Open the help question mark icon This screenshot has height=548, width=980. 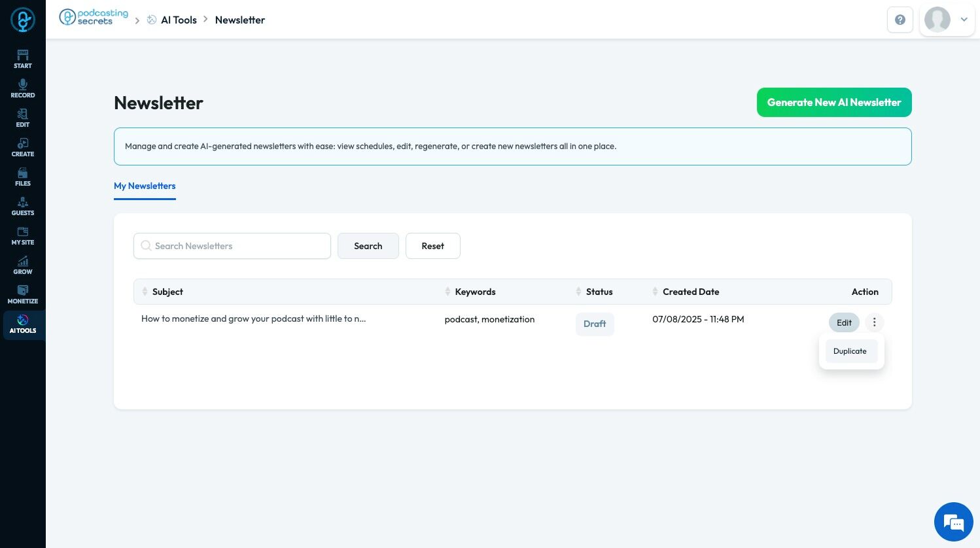coord(900,20)
